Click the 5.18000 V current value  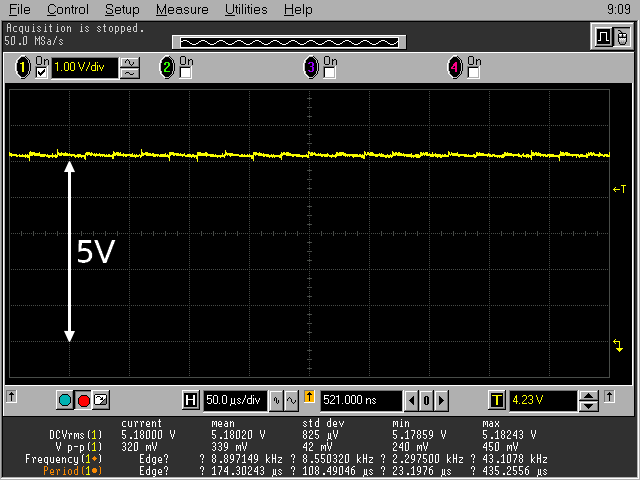(148, 435)
